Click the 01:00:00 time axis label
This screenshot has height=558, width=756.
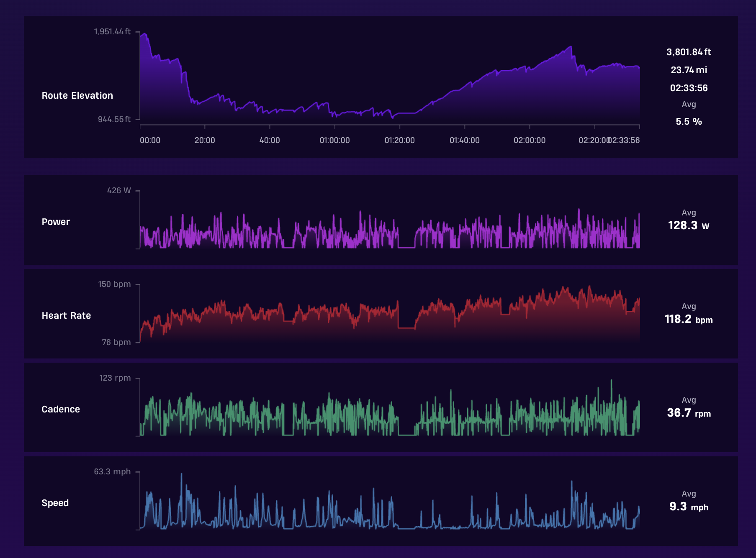334,141
